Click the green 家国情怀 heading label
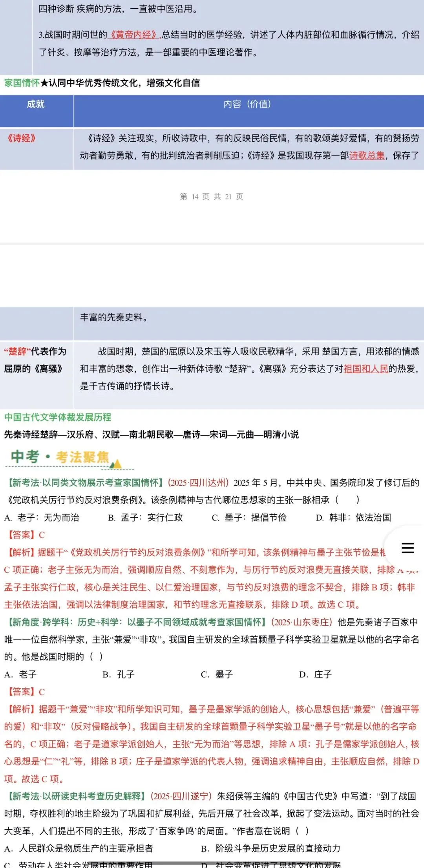424x868 pixels. pyautogui.click(x=22, y=83)
